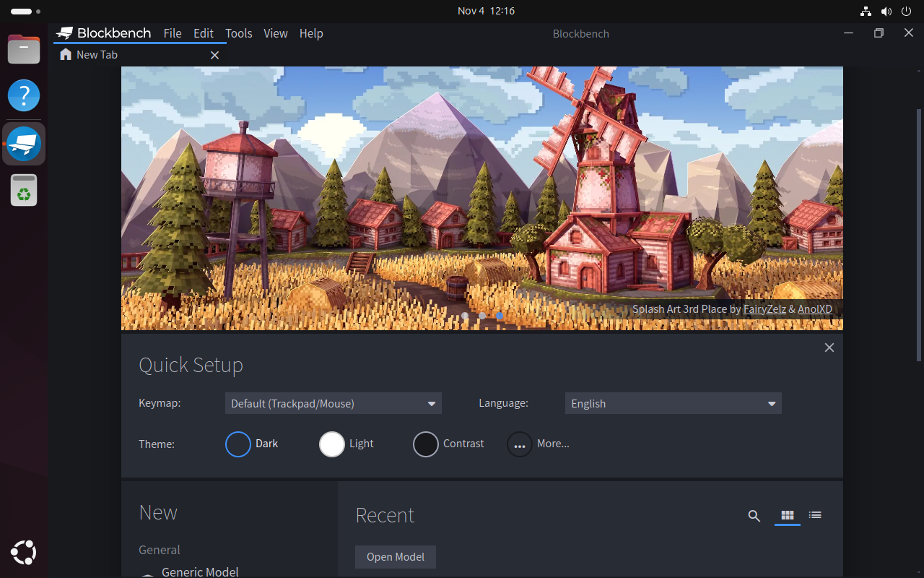The height and width of the screenshot is (578, 924).
Task: Expand the Language dropdown
Action: click(674, 403)
